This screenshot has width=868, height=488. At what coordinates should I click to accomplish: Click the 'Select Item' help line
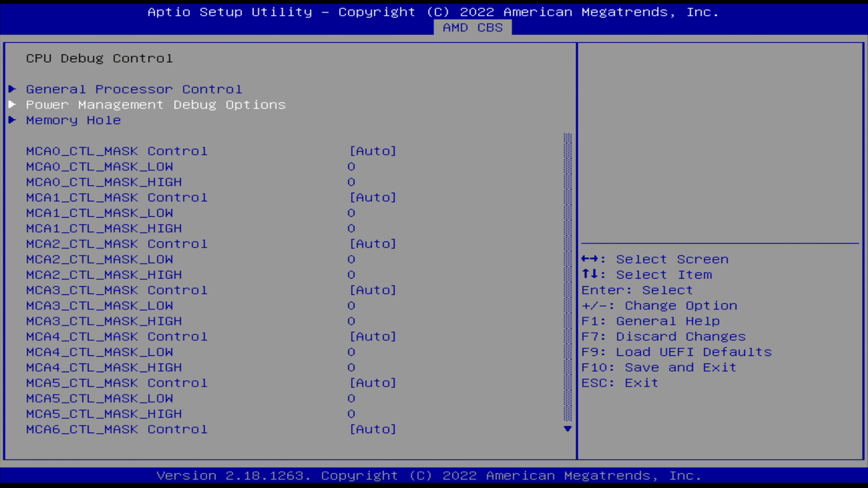(647, 275)
